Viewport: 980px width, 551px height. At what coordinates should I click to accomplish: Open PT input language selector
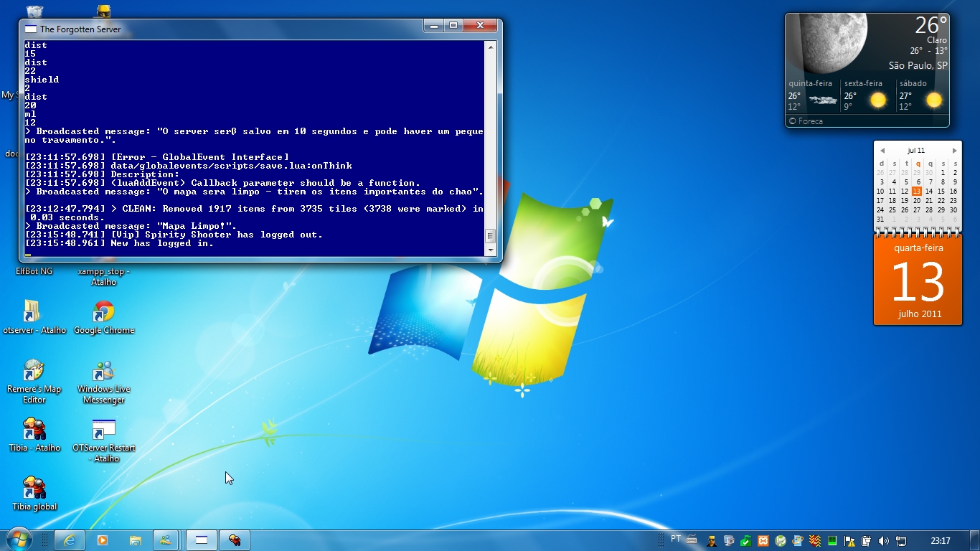[x=676, y=539]
